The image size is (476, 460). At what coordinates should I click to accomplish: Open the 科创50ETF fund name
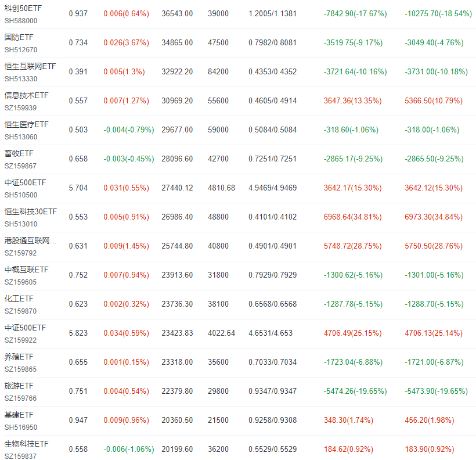[x=23, y=8]
